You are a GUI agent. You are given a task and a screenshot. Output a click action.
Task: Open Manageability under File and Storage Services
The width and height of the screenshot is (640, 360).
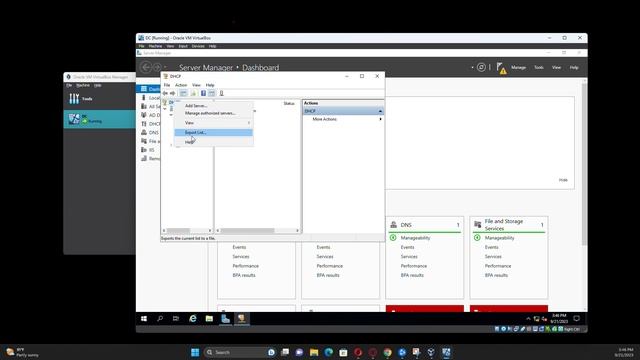[x=499, y=238]
